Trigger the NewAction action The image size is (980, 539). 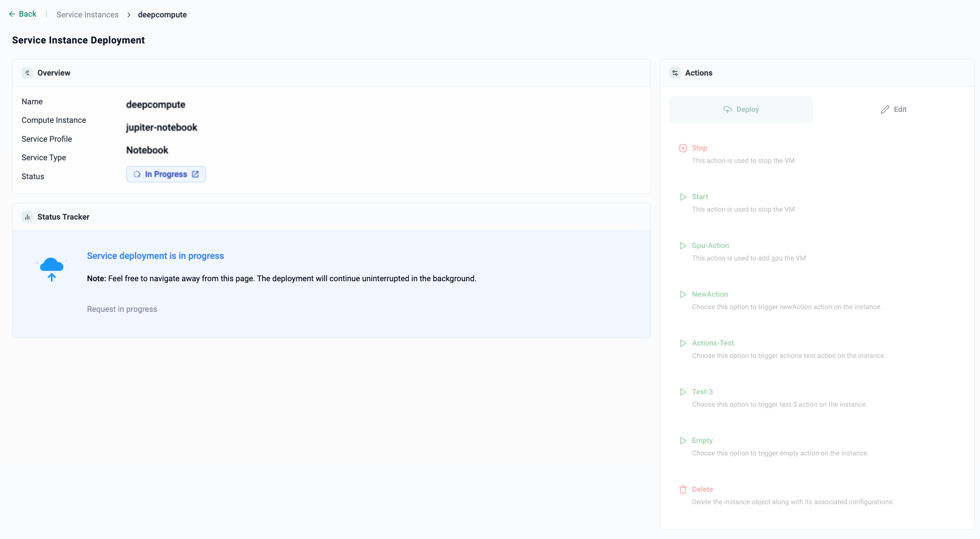[x=709, y=294]
